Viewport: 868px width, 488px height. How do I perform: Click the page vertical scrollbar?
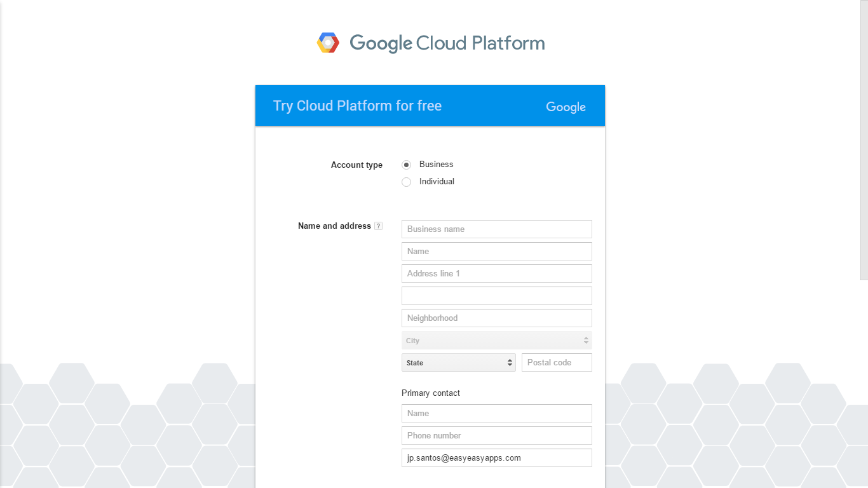pyautogui.click(x=864, y=140)
